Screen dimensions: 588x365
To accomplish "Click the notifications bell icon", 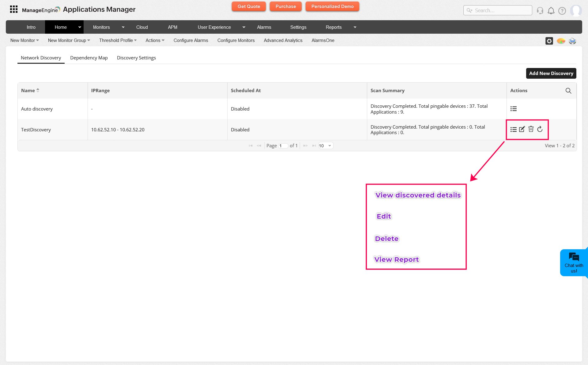I will (551, 11).
